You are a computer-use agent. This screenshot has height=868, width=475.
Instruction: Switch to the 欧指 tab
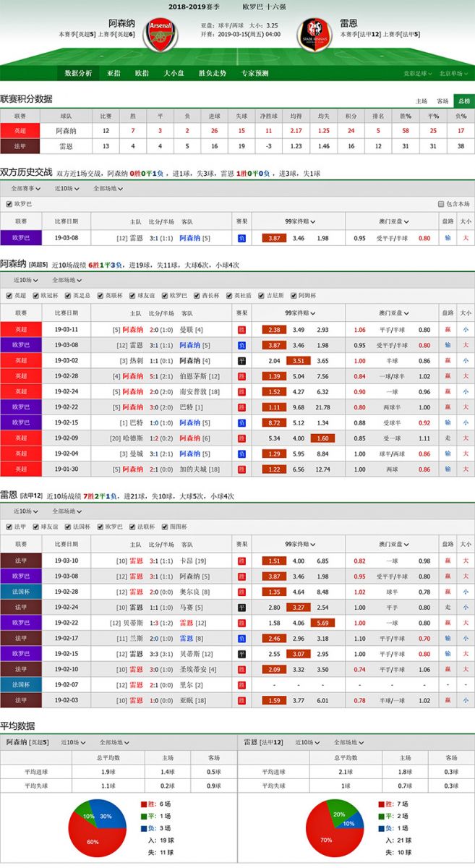[142, 73]
